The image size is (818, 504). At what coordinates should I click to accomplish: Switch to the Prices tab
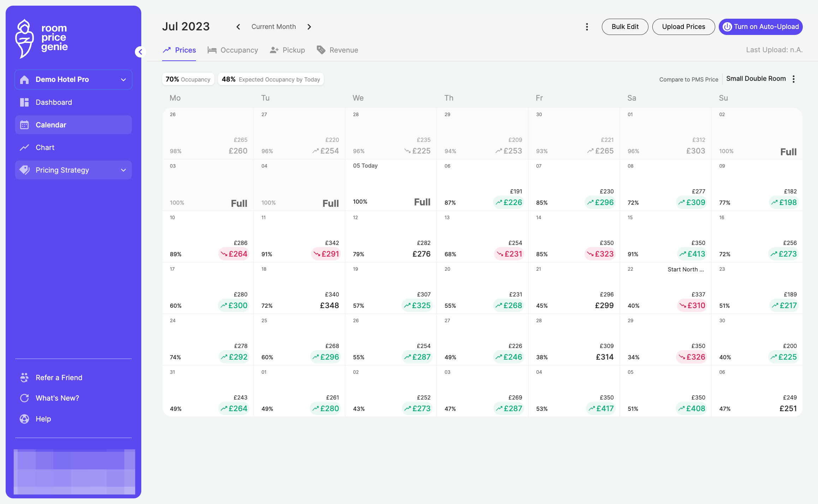(179, 50)
